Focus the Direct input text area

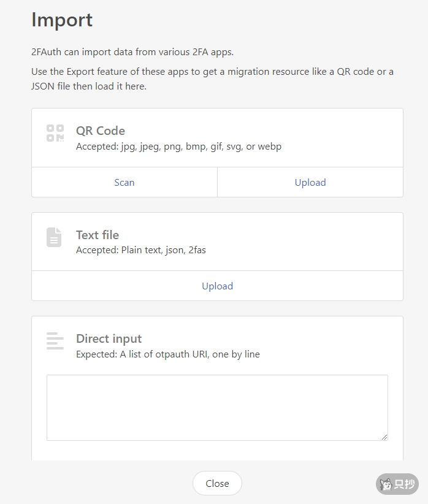tap(217, 407)
